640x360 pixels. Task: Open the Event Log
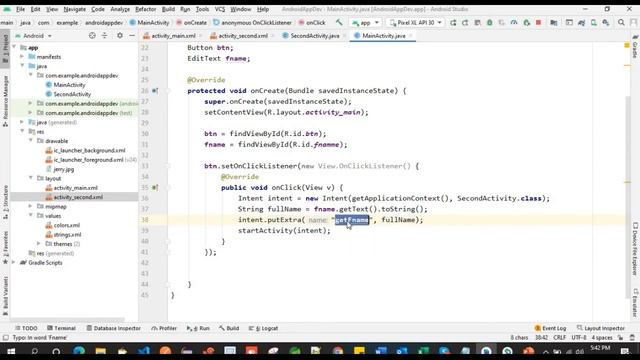click(550, 328)
